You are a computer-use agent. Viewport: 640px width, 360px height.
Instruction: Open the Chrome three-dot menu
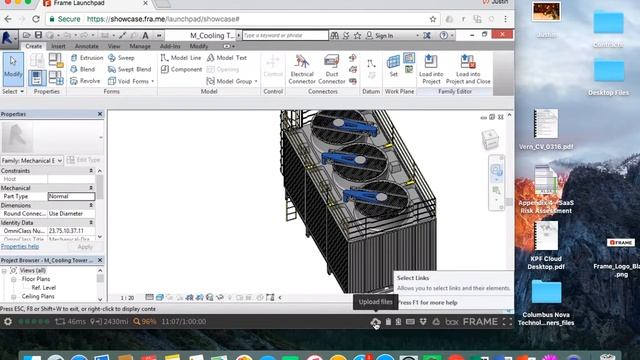click(505, 19)
